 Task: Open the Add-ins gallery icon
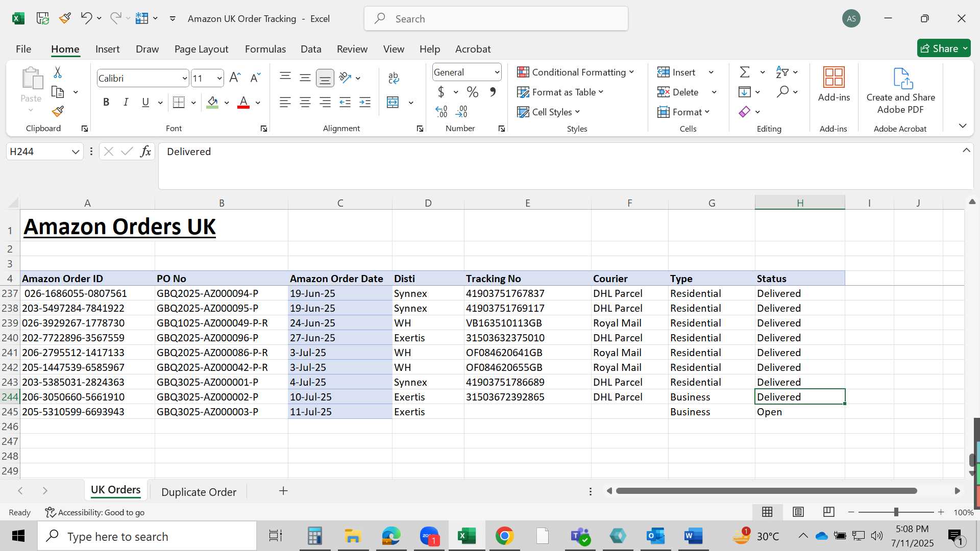click(834, 78)
